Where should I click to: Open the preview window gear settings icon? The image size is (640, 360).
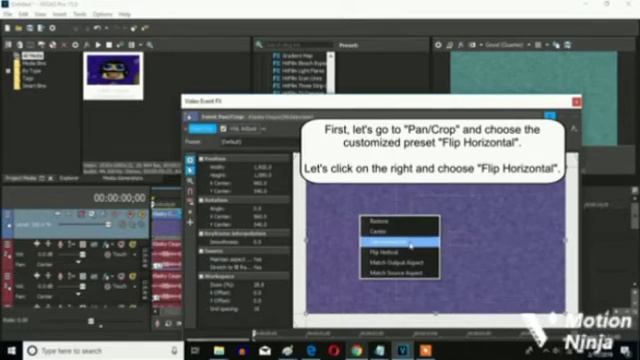coord(438,45)
